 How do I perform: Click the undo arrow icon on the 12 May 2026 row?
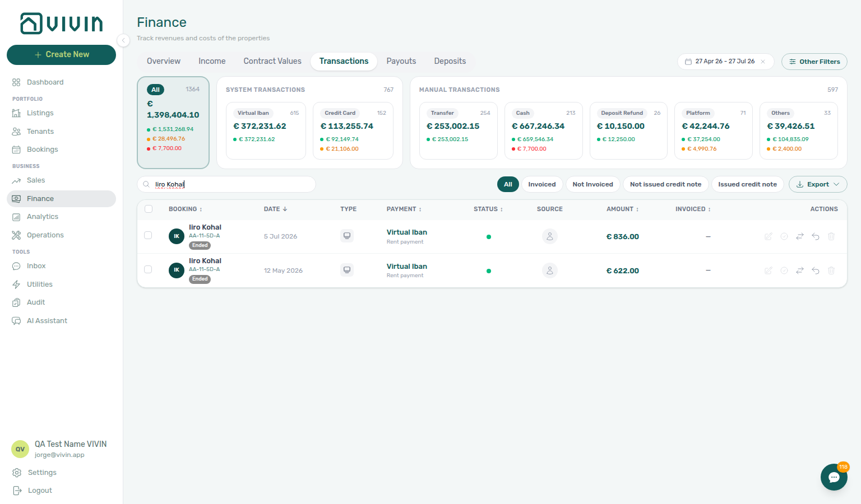pyautogui.click(x=816, y=270)
